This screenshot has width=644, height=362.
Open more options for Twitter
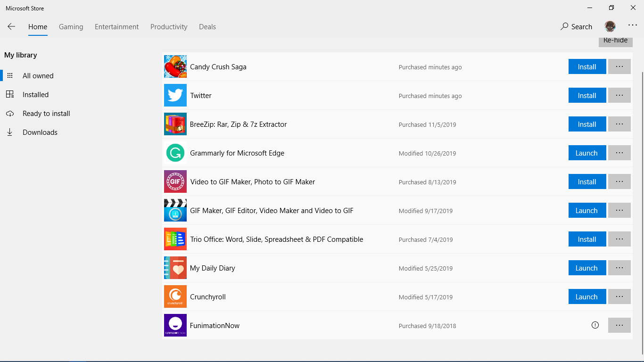[x=619, y=95]
